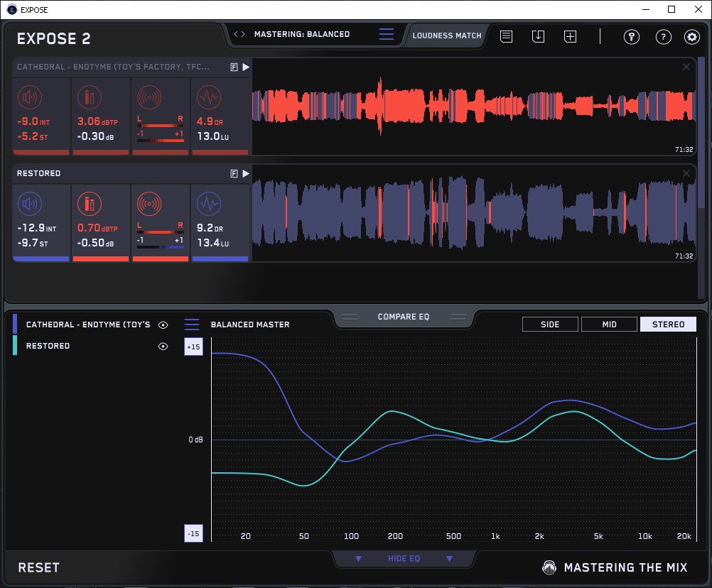Screen dimensions: 712x588
Task: Collapse the panel with Hide EQ
Action: [404, 559]
